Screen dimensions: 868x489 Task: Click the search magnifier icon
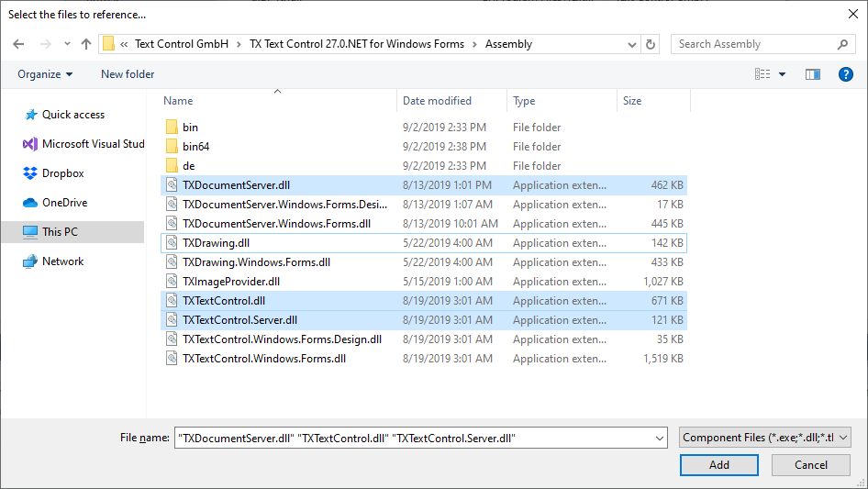tap(842, 44)
